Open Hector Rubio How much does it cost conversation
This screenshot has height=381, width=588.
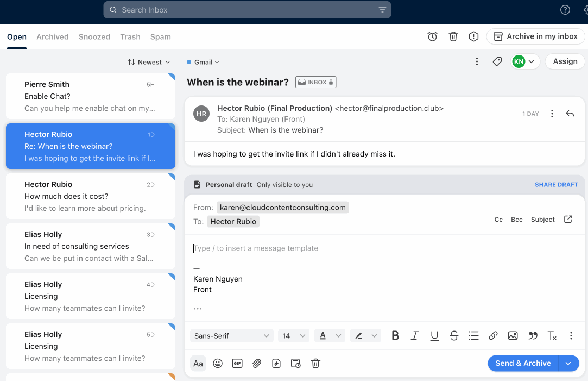tap(90, 196)
